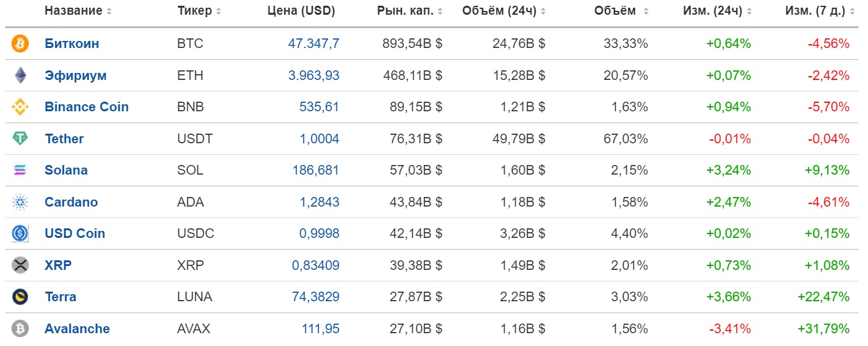This screenshot has height=346, width=868.
Task: Click the Terra moon icon
Action: point(20,297)
